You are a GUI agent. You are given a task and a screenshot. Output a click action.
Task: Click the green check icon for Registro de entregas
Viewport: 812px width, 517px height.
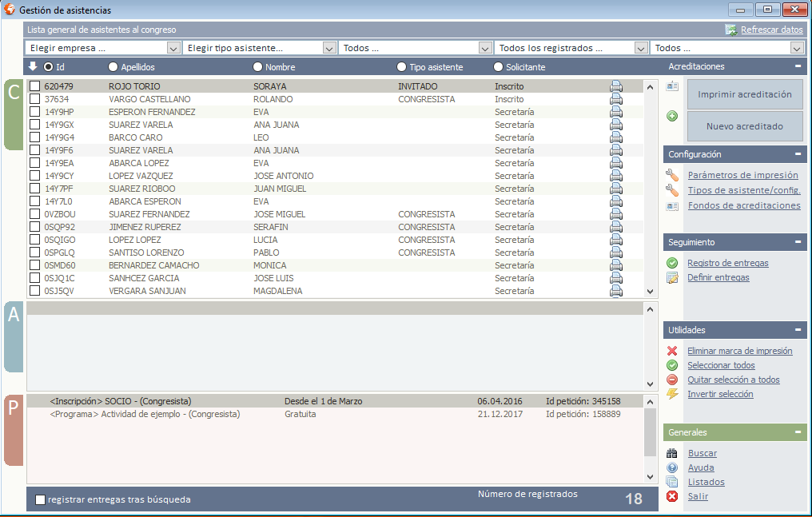[x=672, y=263]
